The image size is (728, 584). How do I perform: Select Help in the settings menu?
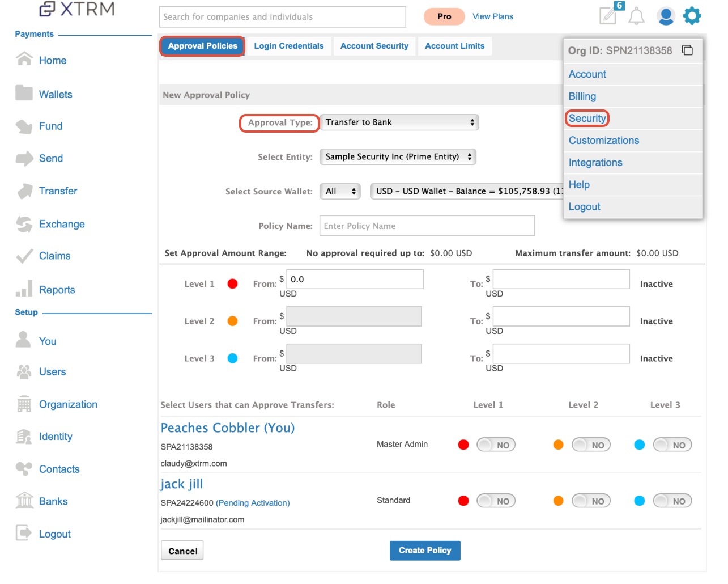[x=579, y=185]
